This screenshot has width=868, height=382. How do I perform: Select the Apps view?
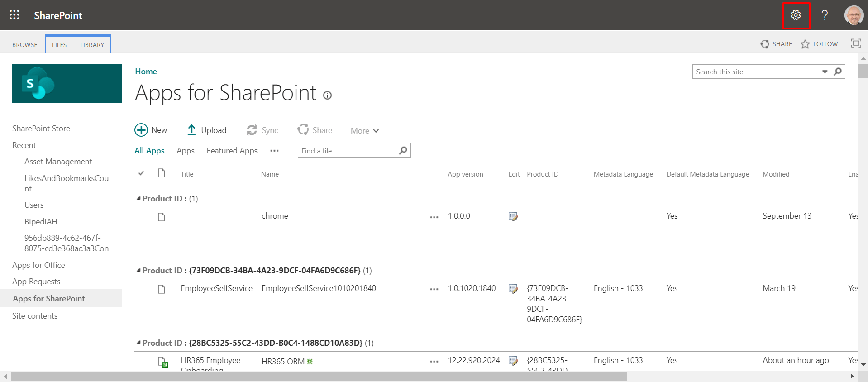(x=186, y=151)
